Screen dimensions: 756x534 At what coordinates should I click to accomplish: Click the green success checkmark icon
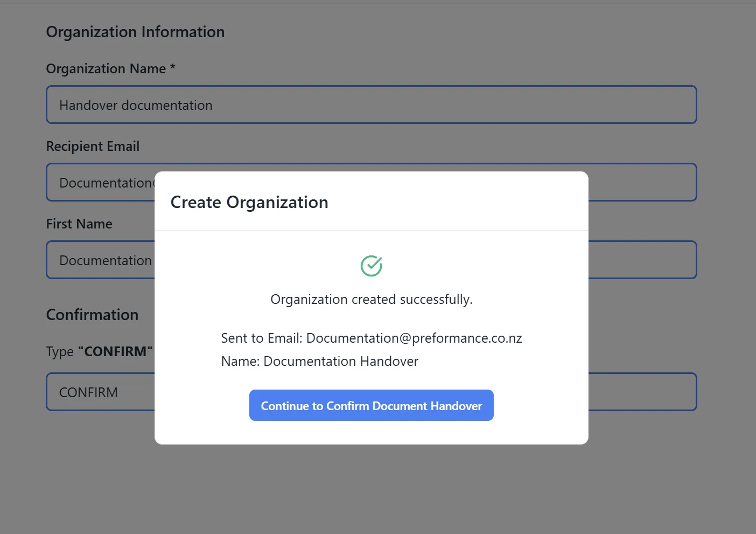tap(371, 265)
